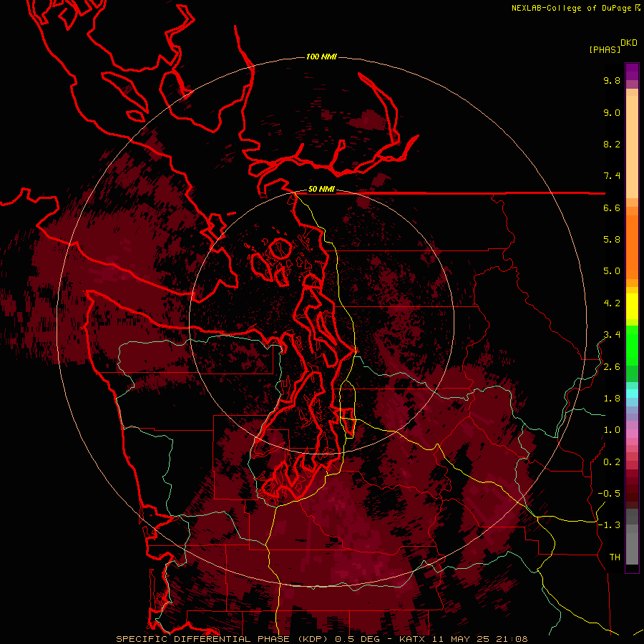Click the 8.2 value on the color scale
The width and height of the screenshot is (644, 644).
pos(612,145)
